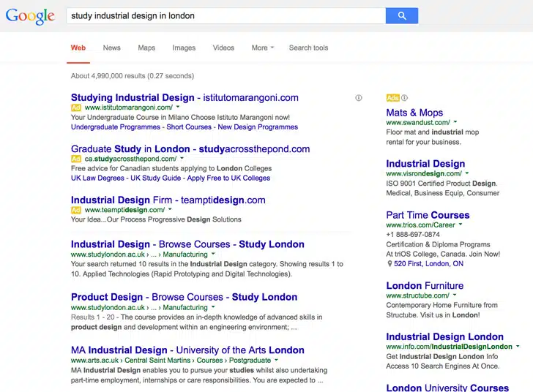Expand arrow next to www.structube.com/ URL

pos(455,295)
